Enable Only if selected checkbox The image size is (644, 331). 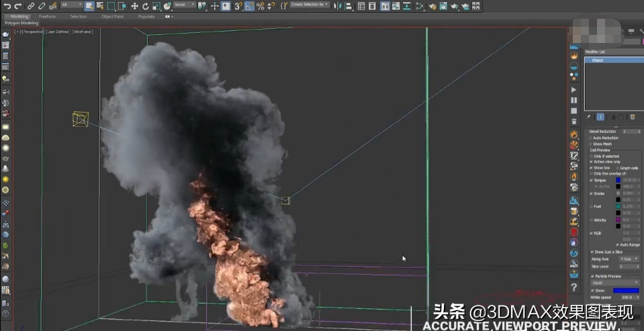click(591, 156)
